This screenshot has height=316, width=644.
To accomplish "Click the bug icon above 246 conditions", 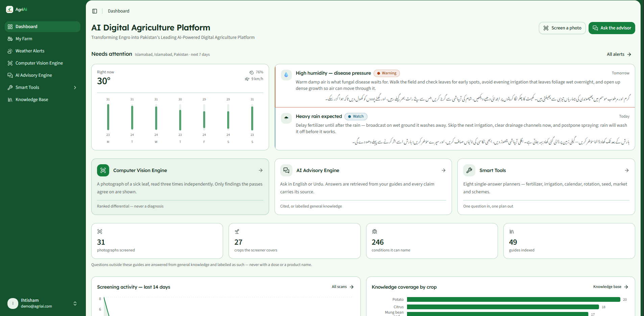I will click(x=375, y=232).
